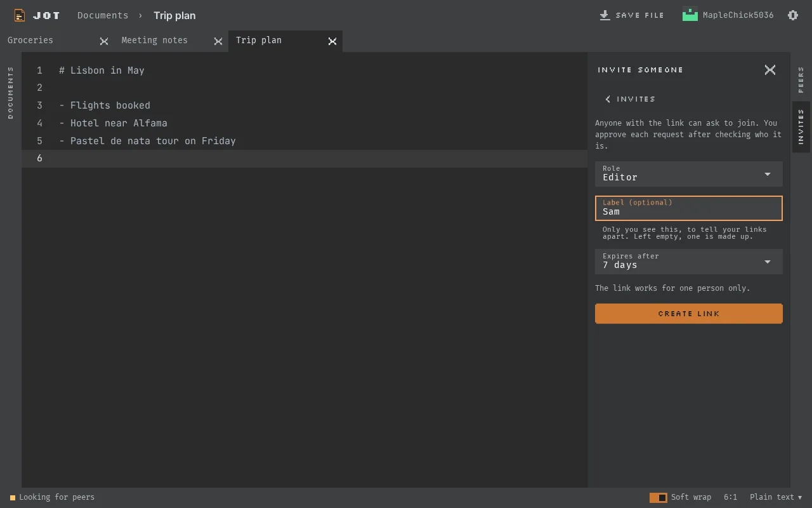Click the Trip plan breadcrumb title
812x508 pixels.
tap(174, 15)
